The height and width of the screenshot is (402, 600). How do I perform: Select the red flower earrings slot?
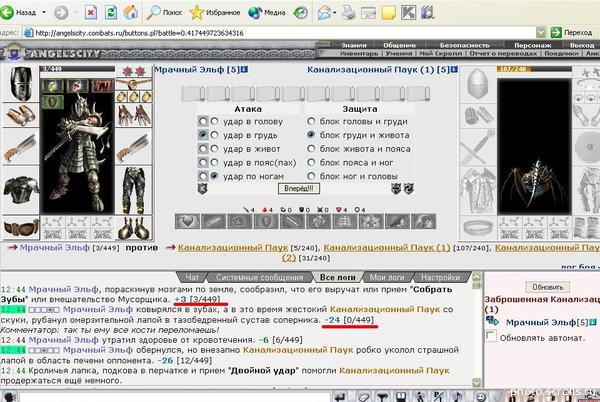[x=134, y=71]
